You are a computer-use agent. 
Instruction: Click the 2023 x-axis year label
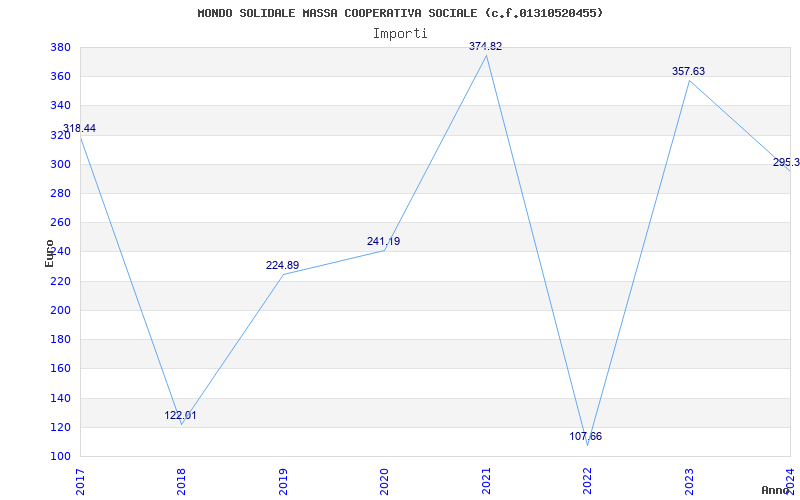point(689,482)
